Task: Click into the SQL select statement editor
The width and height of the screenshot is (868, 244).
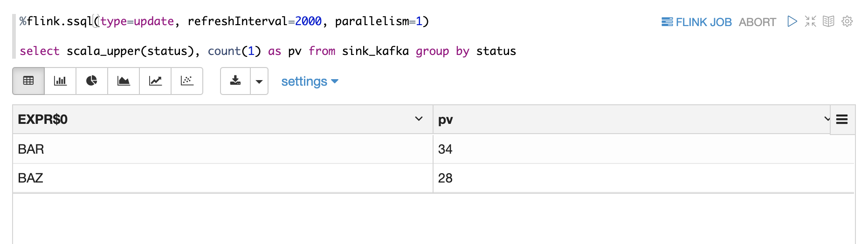Action: 268,51
